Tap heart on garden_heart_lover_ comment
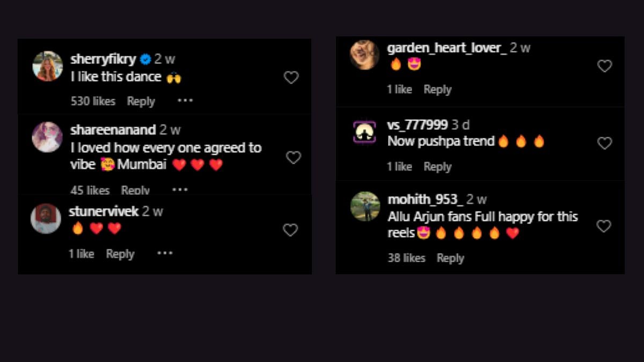This screenshot has height=362, width=644. point(604,66)
